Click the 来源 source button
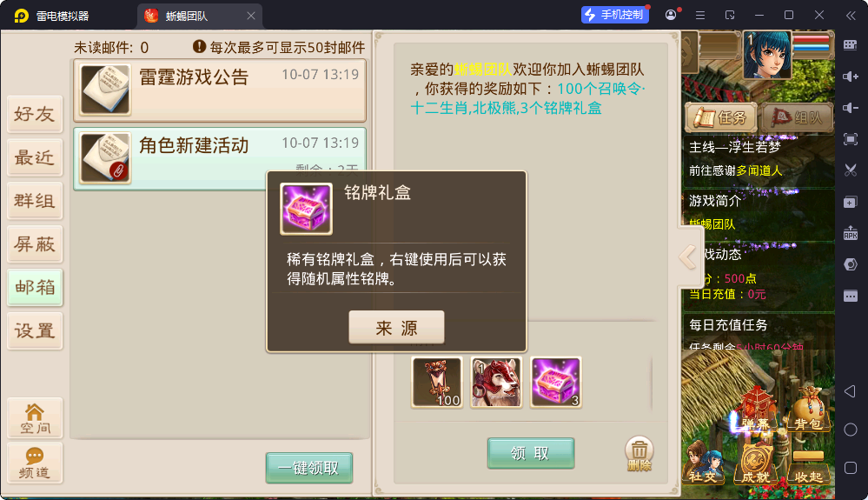The width and height of the screenshot is (868, 500). (396, 327)
